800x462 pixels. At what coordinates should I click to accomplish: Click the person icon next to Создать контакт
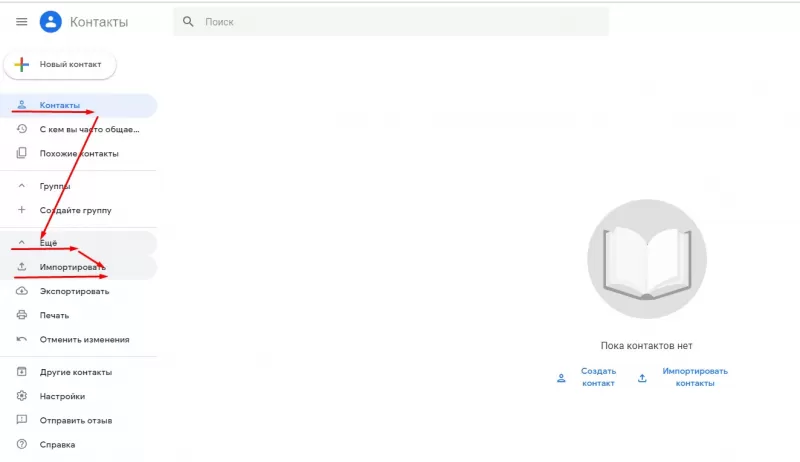(561, 378)
